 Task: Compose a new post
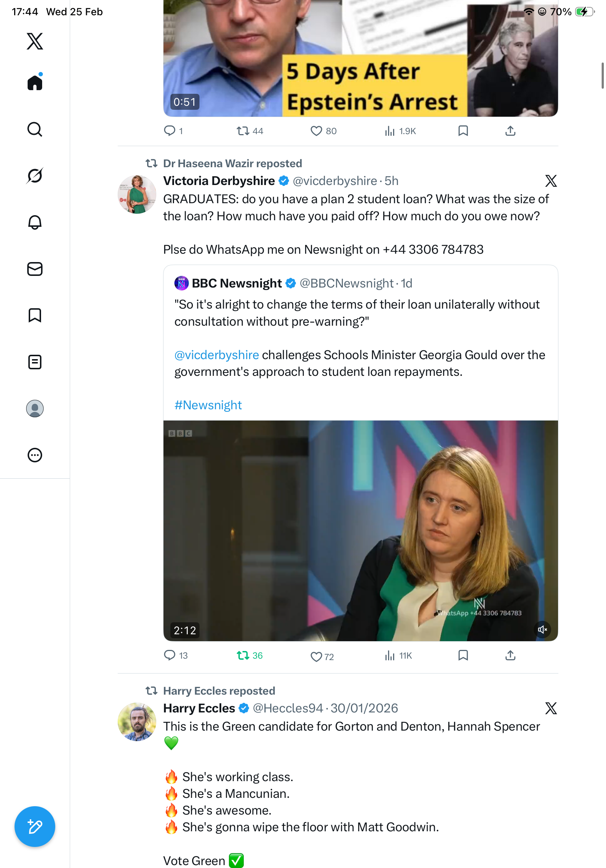(35, 827)
